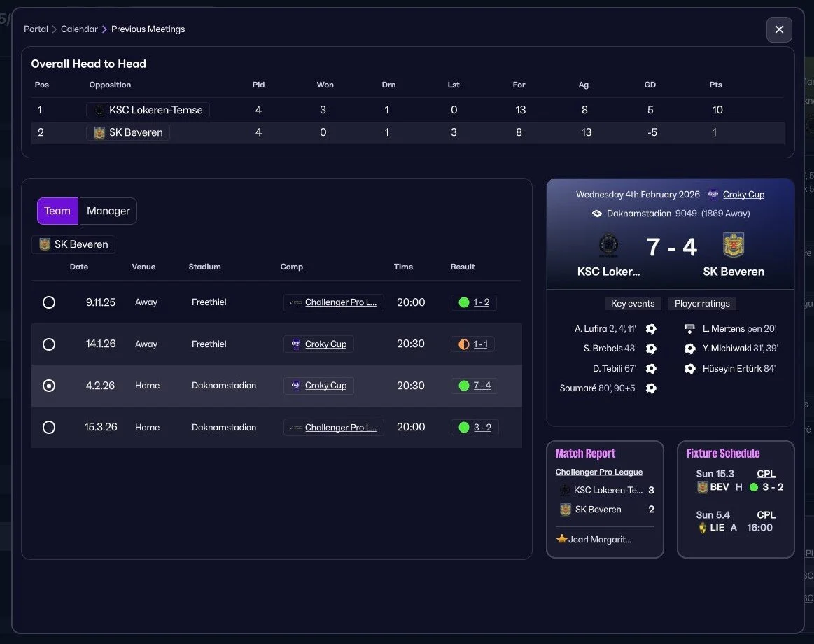Viewport: 814px width, 644px height.
Task: Open Challenger Pro League link for 9.11.25
Action: [x=341, y=302]
